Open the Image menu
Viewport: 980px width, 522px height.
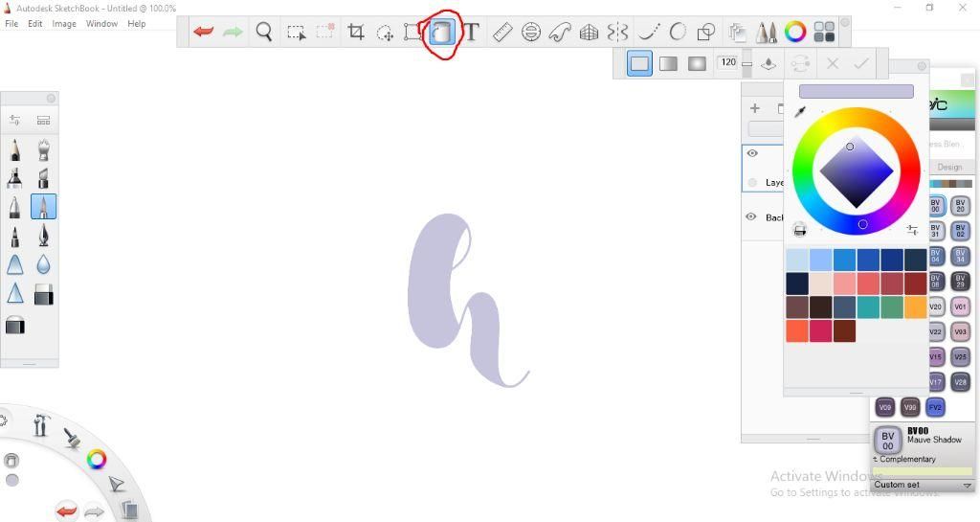64,24
